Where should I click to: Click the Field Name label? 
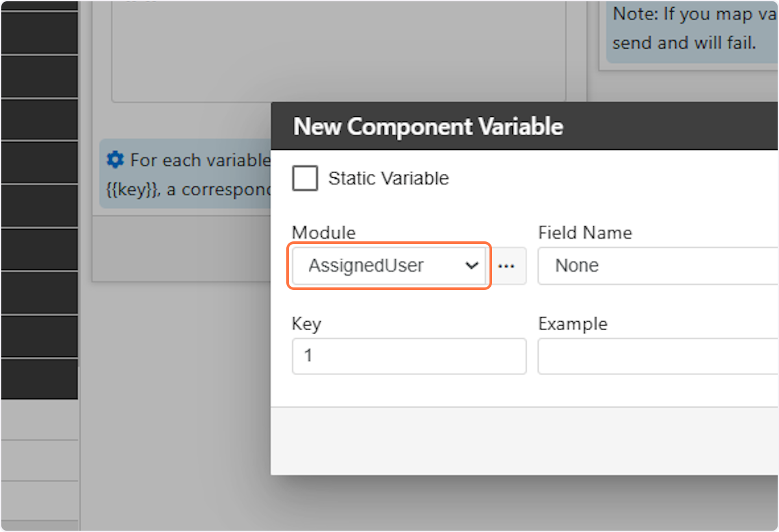(x=585, y=233)
